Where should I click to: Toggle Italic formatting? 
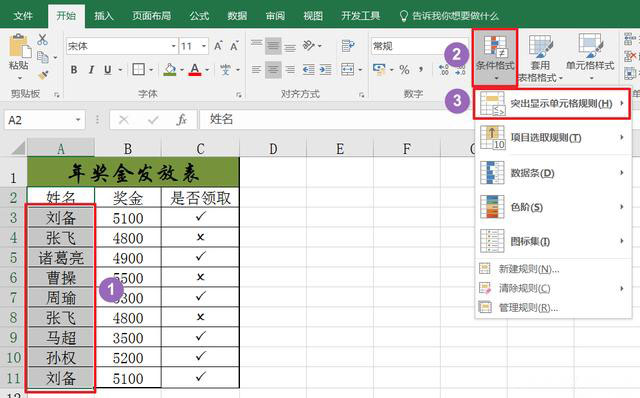click(91, 70)
